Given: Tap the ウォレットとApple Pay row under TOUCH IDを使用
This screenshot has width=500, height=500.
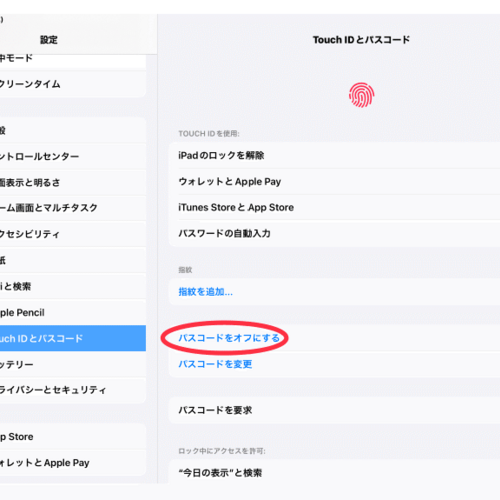Looking at the screenshot, I should [x=334, y=182].
